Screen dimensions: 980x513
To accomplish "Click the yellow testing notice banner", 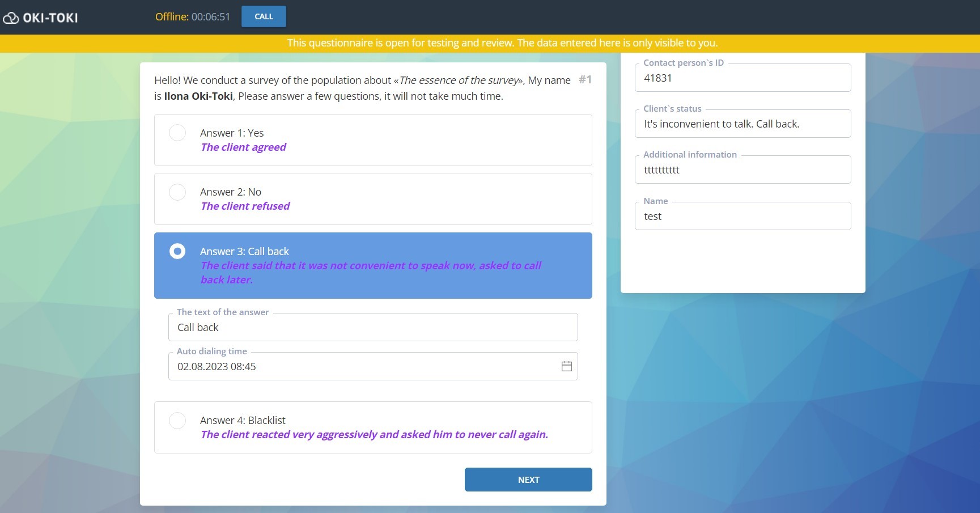I will (502, 43).
